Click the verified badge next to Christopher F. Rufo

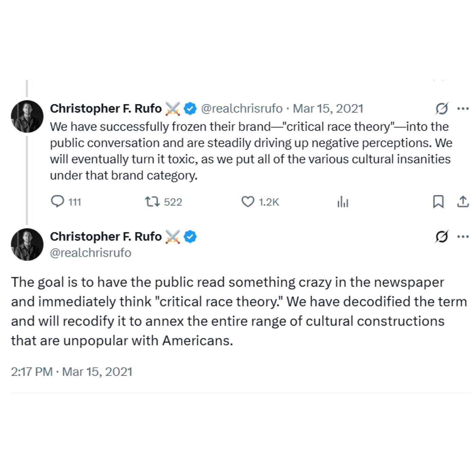click(189, 108)
